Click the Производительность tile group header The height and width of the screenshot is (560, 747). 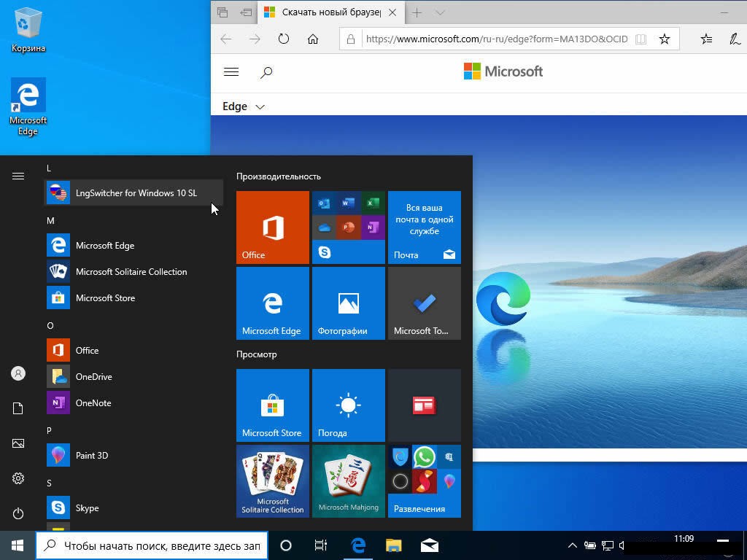click(279, 176)
